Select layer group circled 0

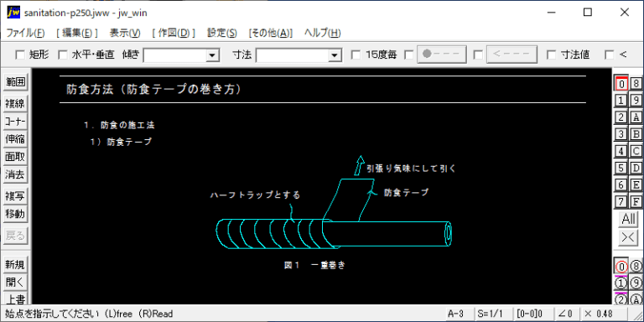(x=621, y=266)
